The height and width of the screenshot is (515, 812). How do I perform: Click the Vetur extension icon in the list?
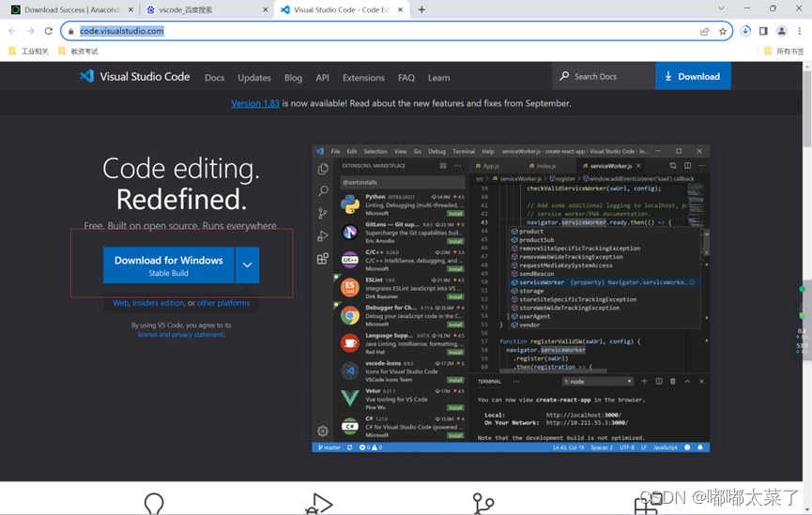coord(350,398)
